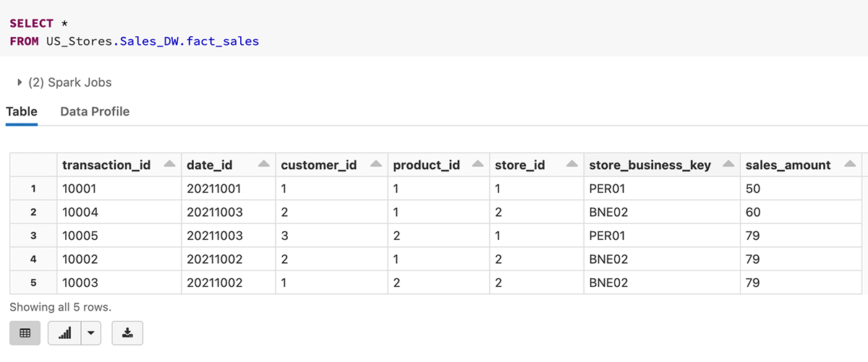This screenshot has width=868, height=362.
Task: Open chart type dropdown arrow
Action: click(x=90, y=333)
